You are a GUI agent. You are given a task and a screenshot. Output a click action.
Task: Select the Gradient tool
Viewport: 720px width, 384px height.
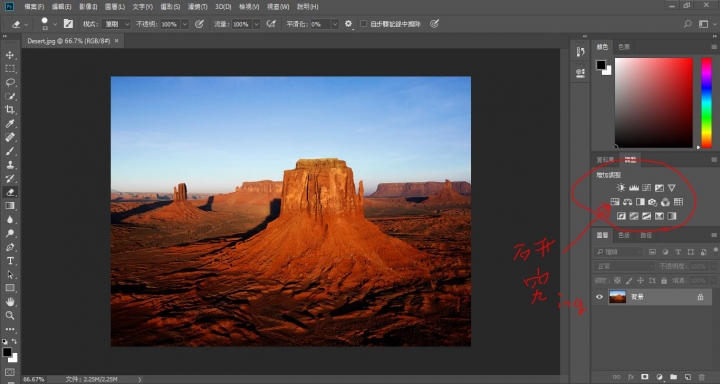(x=10, y=206)
